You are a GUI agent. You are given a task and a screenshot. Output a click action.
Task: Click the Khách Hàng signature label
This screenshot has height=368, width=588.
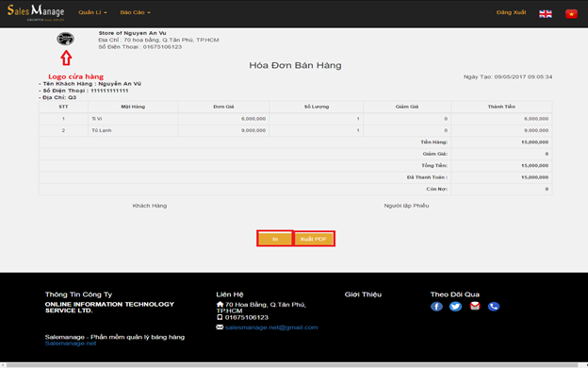(150, 206)
